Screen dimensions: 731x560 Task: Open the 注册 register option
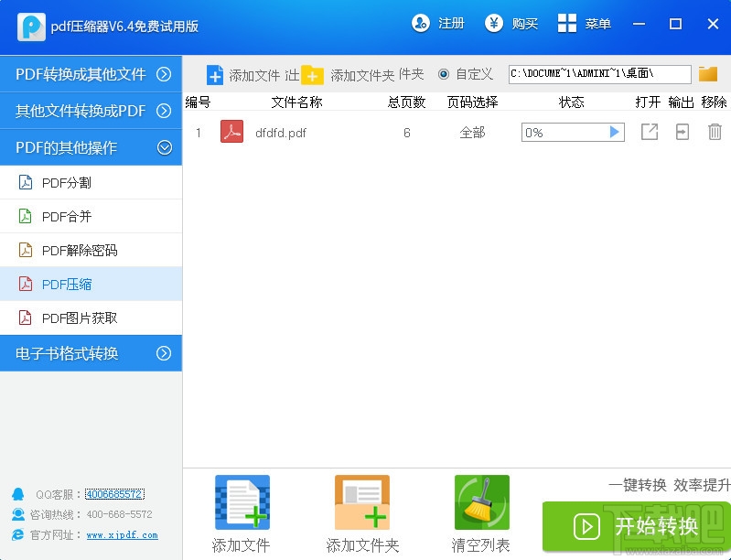pyautogui.click(x=438, y=23)
